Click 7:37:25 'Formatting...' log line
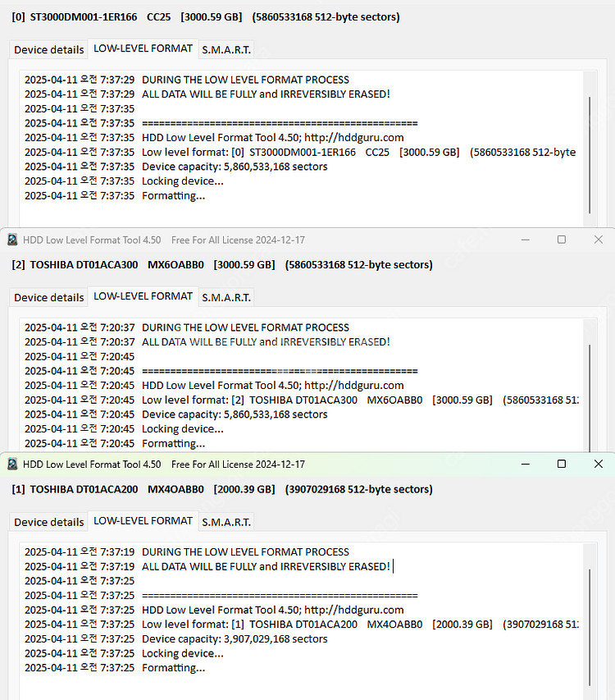 click(115, 668)
